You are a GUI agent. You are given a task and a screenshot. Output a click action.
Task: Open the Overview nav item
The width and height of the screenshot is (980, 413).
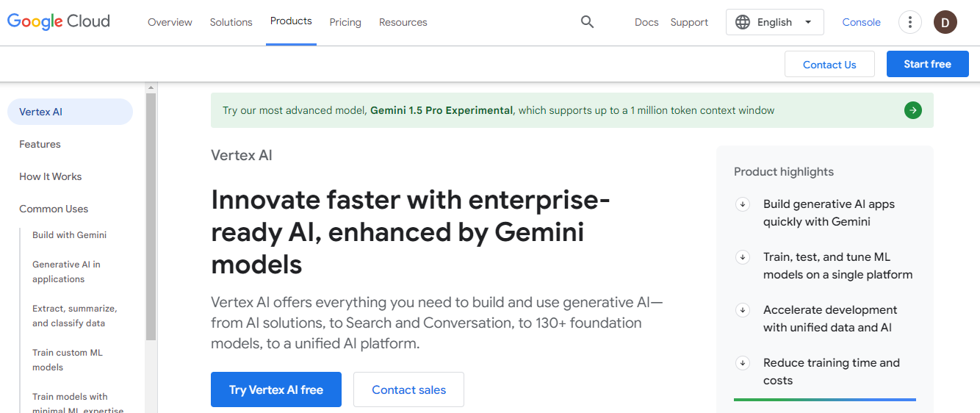(170, 22)
